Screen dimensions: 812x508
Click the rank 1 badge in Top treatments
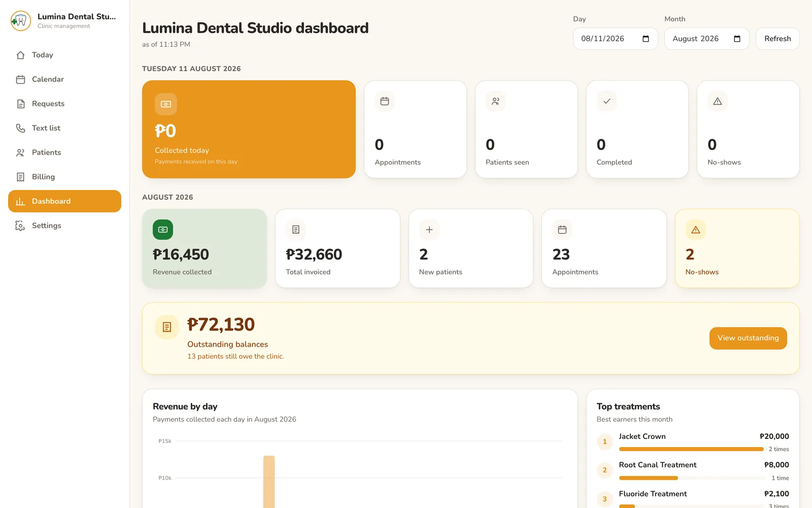tap(604, 442)
